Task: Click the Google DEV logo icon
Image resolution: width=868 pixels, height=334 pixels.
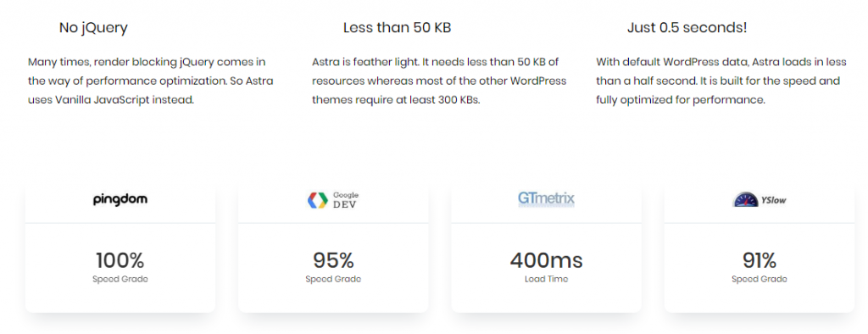Action: 318,200
